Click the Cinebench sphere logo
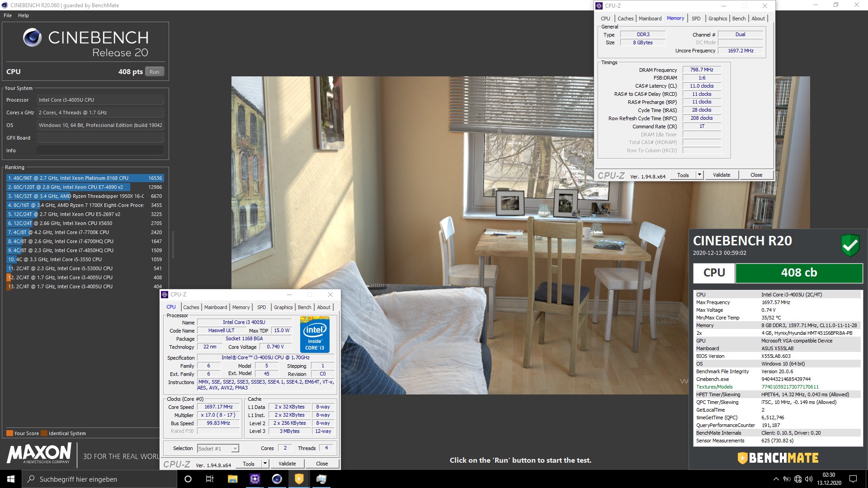Image resolution: width=868 pixels, height=488 pixels. pos(32,38)
